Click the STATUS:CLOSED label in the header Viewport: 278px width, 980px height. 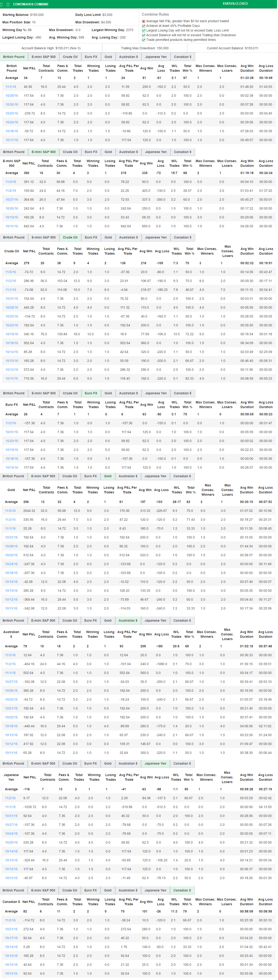pyautogui.click(x=235, y=4)
